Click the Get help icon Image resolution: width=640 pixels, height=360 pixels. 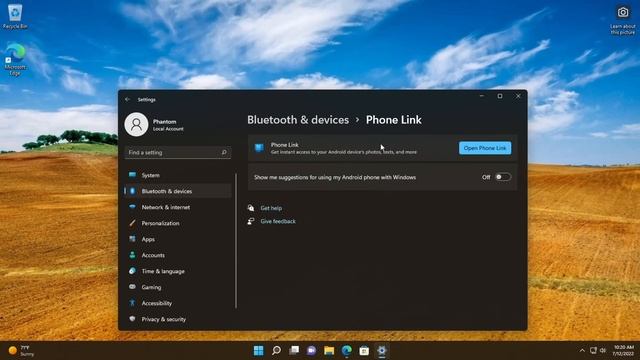pyautogui.click(x=251, y=208)
